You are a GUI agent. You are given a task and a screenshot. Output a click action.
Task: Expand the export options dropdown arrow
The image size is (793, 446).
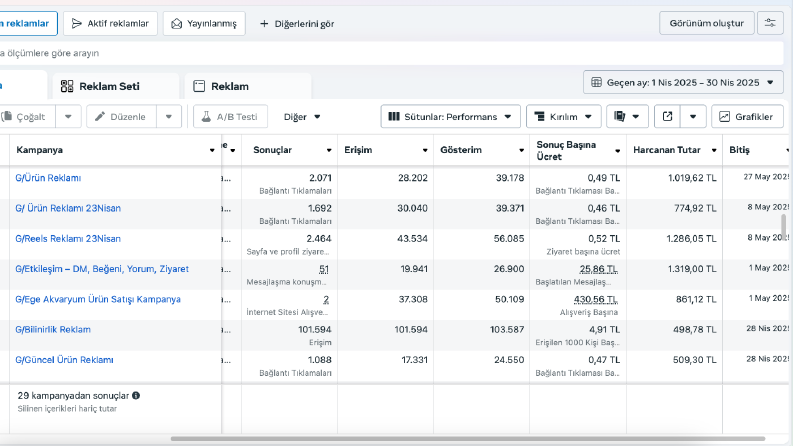(x=693, y=117)
